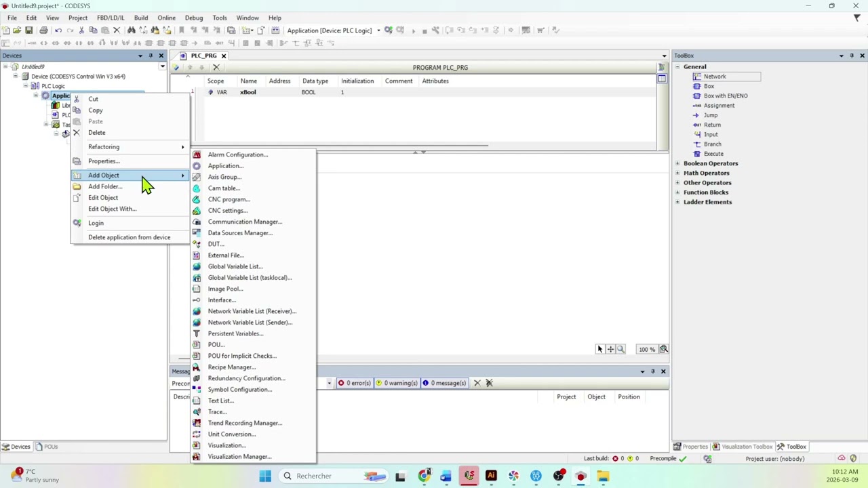The height and width of the screenshot is (488, 868).
Task: Click Network Variable List (Receiver) icon
Action: pyautogui.click(x=197, y=311)
